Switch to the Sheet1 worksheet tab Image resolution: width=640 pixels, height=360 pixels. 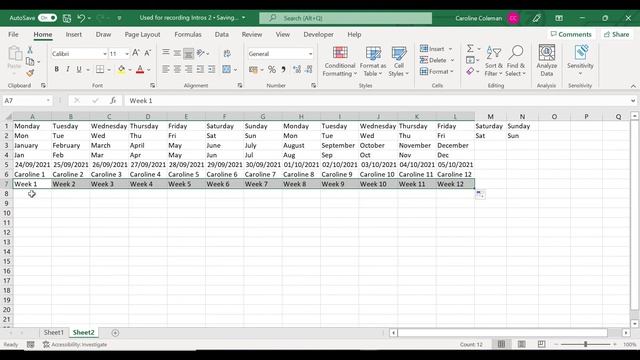[53, 333]
